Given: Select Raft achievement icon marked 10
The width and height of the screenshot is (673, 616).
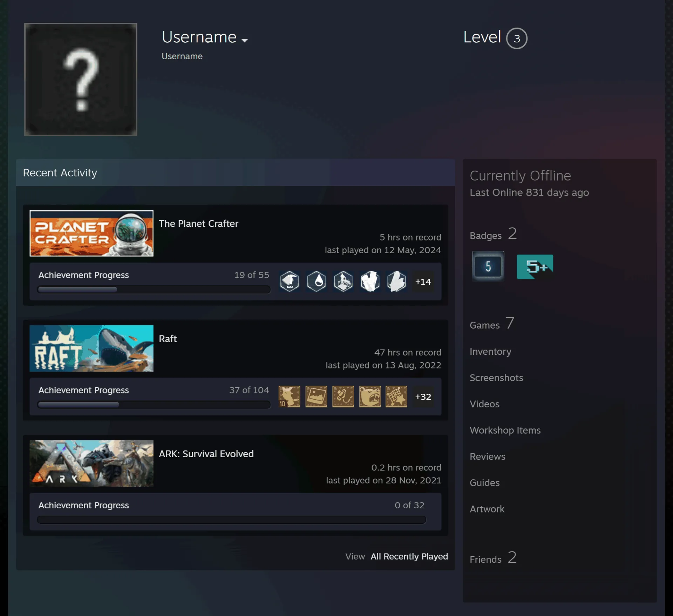Looking at the screenshot, I should 289,396.
